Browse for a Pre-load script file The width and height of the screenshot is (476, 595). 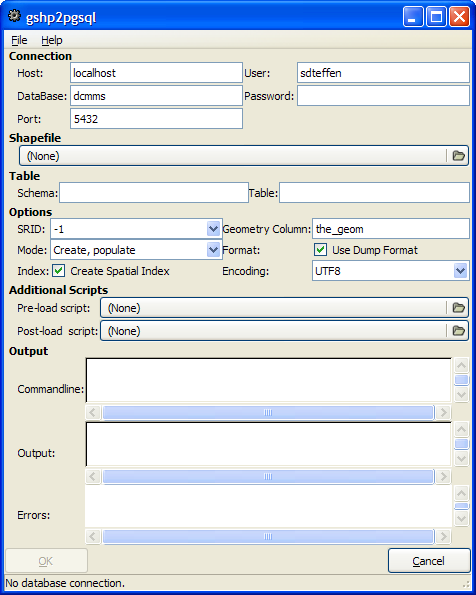(458, 307)
